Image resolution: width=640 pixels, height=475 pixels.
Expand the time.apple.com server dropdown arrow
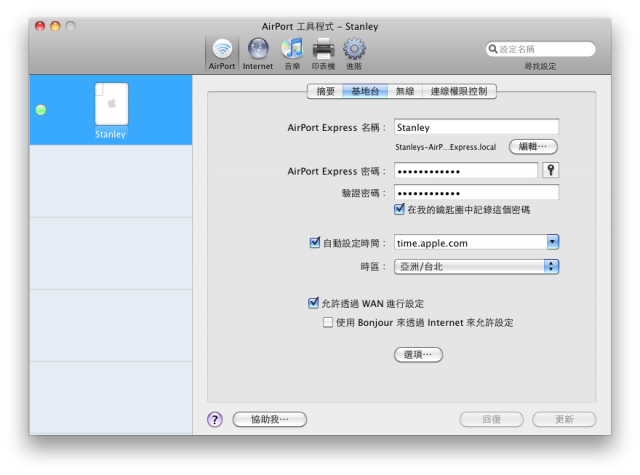tap(553, 242)
